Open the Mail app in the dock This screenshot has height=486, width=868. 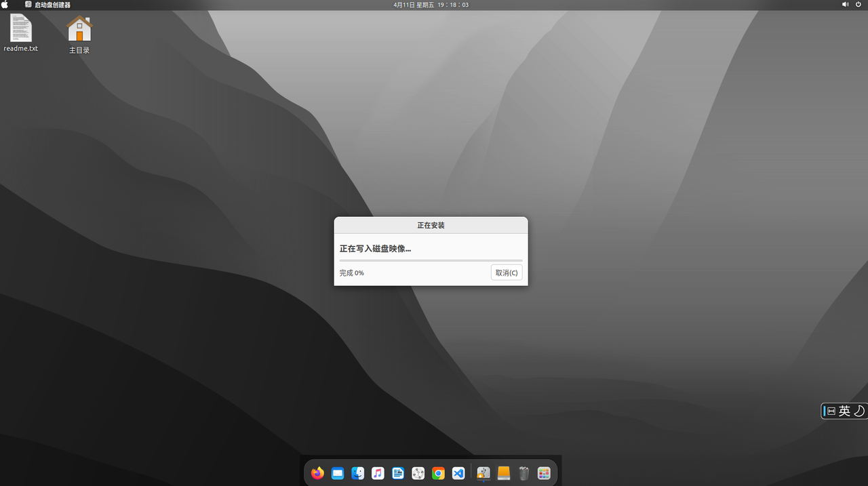pos(338,473)
